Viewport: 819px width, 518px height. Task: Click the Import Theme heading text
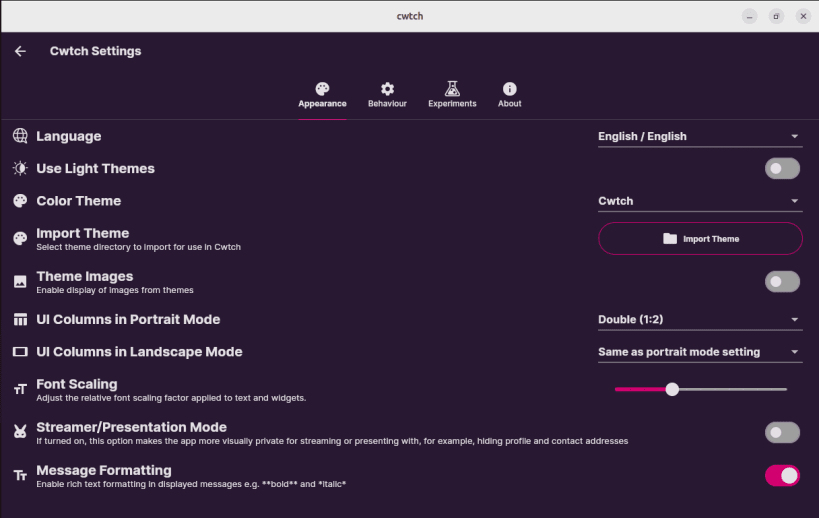coord(83,233)
